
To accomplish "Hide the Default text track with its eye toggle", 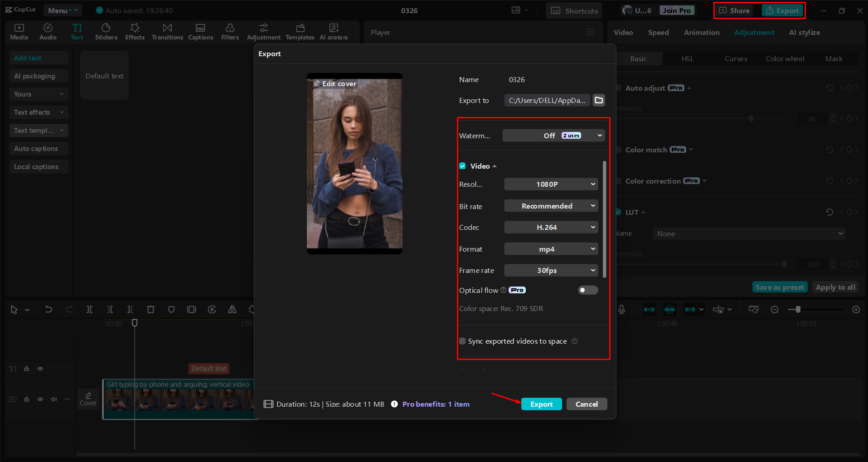I will pyautogui.click(x=40, y=369).
